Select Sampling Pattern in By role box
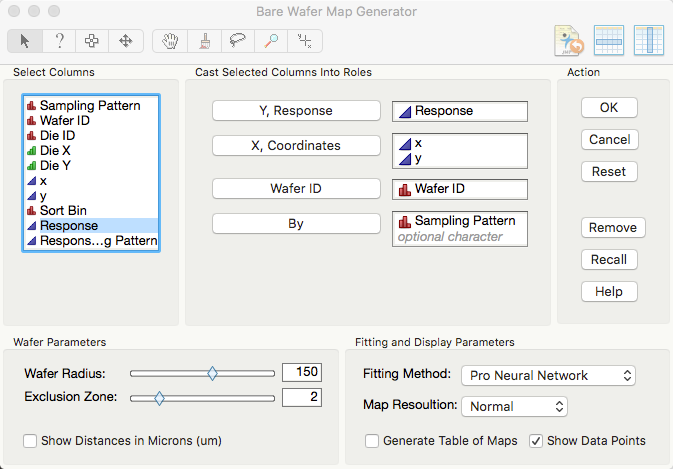 click(460, 221)
